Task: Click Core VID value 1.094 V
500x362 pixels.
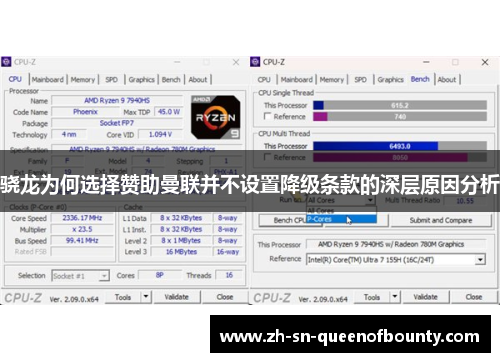Action: pyautogui.click(x=160, y=134)
